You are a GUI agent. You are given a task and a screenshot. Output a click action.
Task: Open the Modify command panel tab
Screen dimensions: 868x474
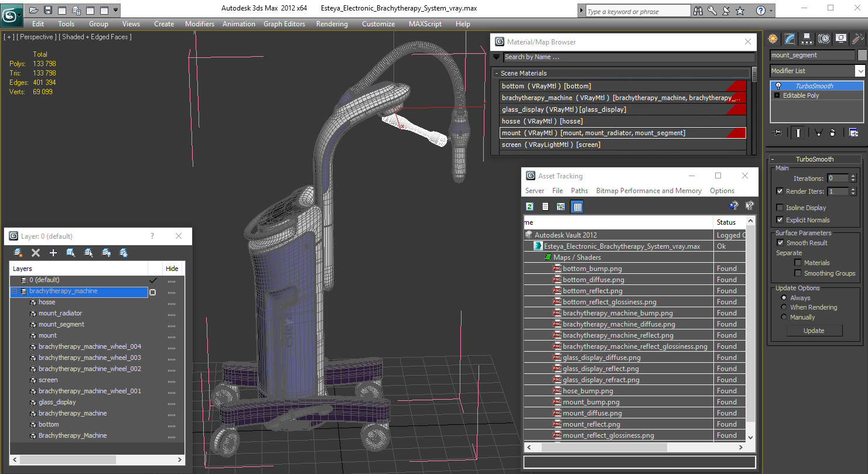[790, 39]
